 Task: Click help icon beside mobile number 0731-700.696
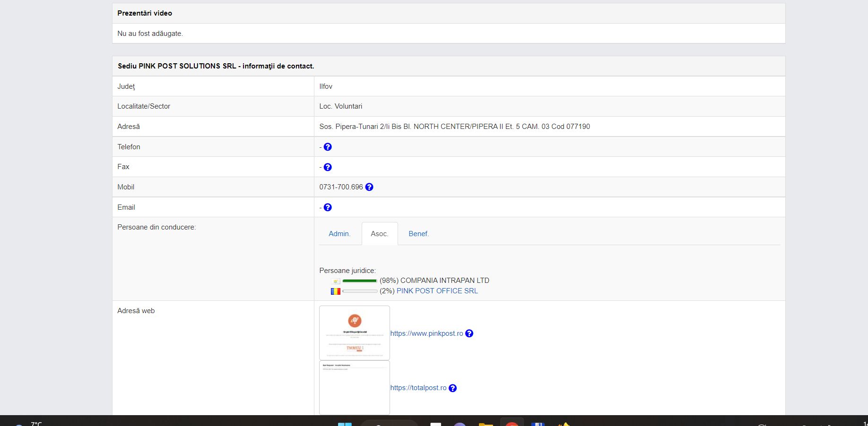click(369, 187)
